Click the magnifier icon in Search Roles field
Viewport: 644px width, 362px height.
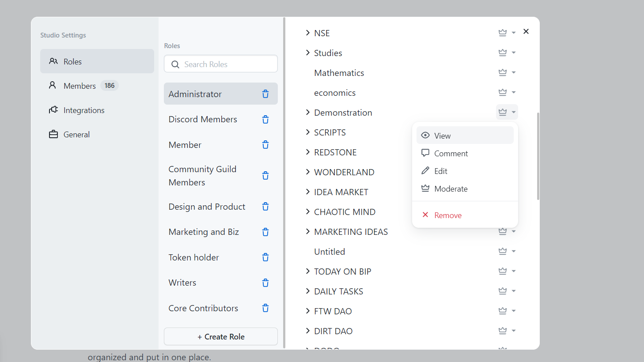coord(175,64)
